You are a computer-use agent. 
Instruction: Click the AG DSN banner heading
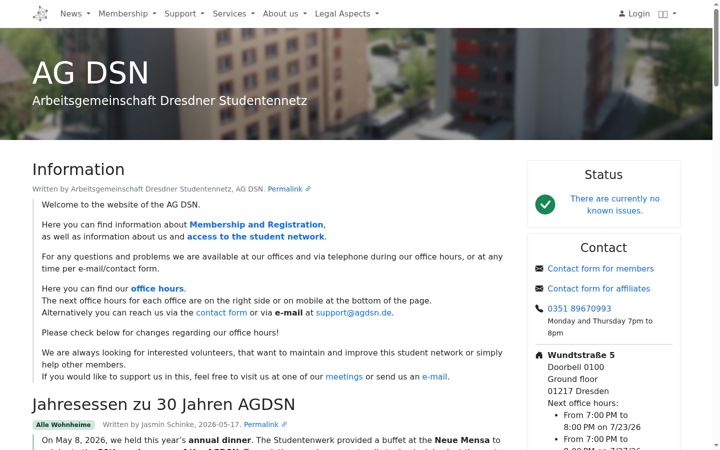click(90, 73)
